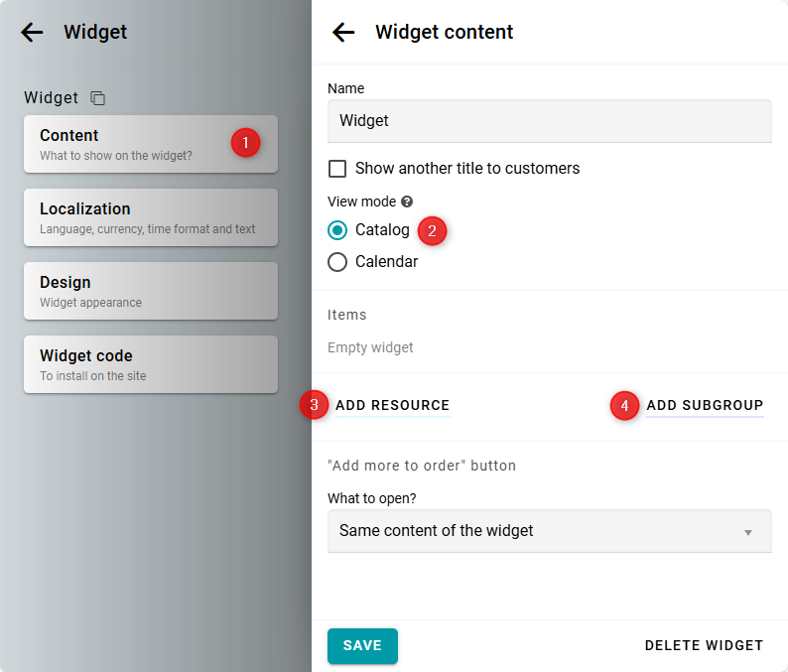Click red annotation marker number 1

pos(246,142)
